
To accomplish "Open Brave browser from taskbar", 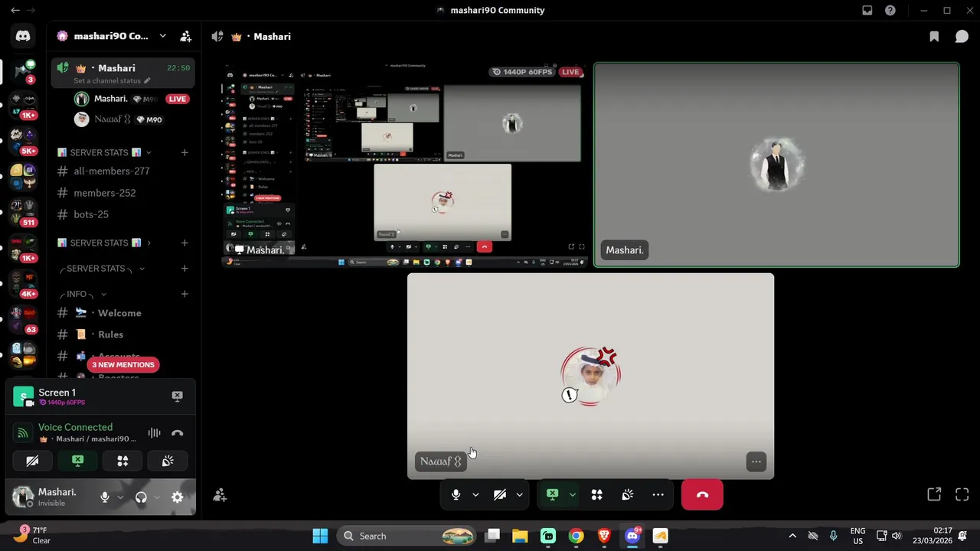I will tap(604, 536).
